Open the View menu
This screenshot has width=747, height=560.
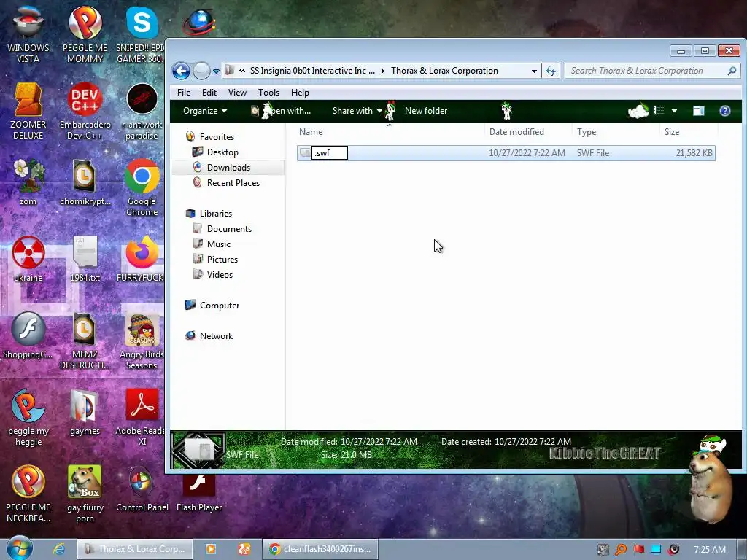point(237,93)
